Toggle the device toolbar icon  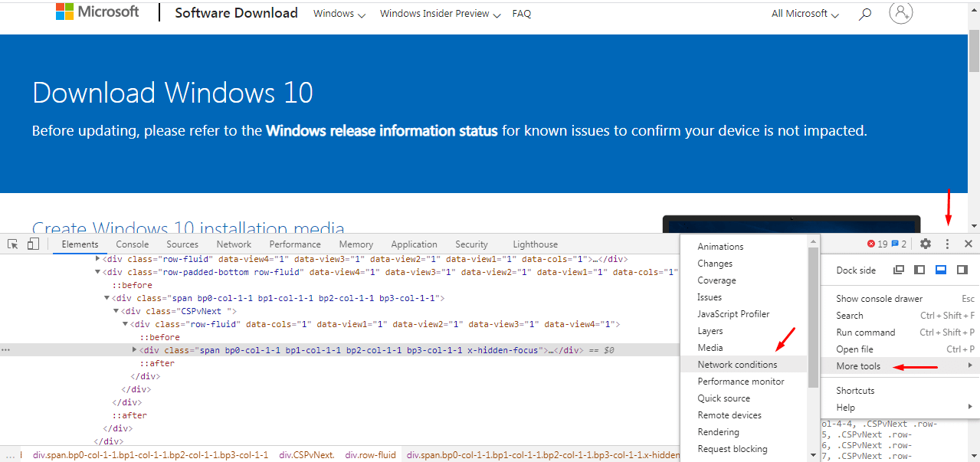pos(33,244)
